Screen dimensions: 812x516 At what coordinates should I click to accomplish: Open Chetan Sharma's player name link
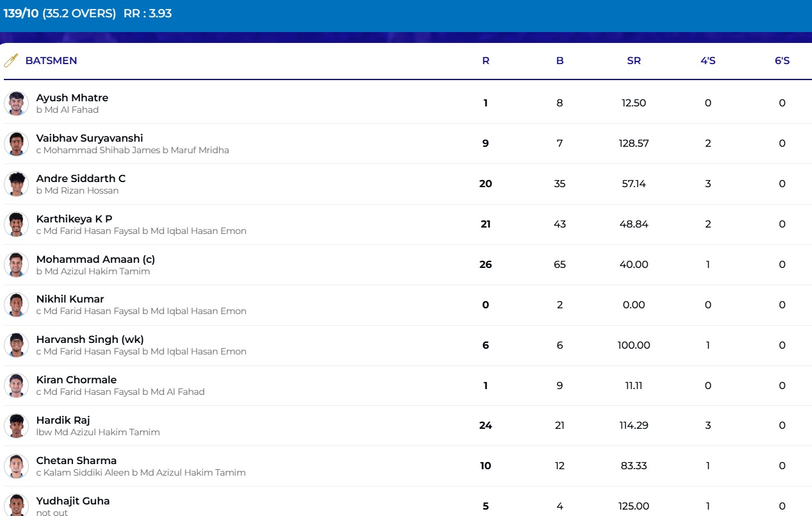pos(76,460)
